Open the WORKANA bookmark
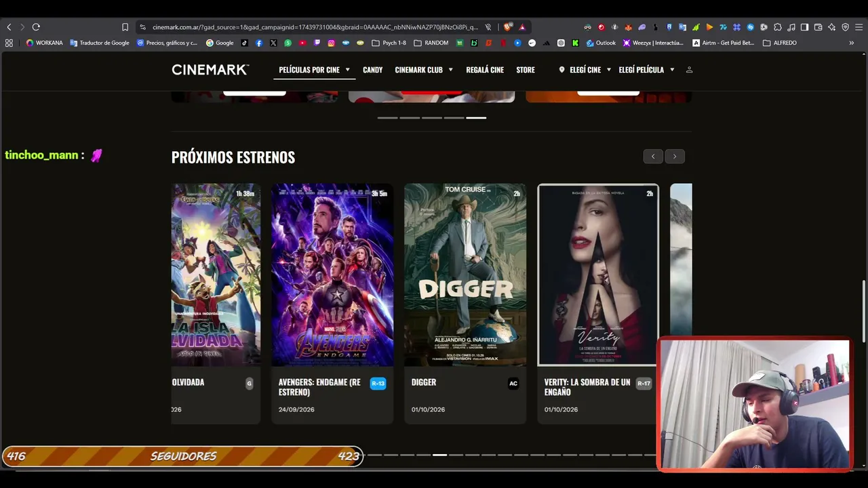868x488 pixels. [45, 43]
